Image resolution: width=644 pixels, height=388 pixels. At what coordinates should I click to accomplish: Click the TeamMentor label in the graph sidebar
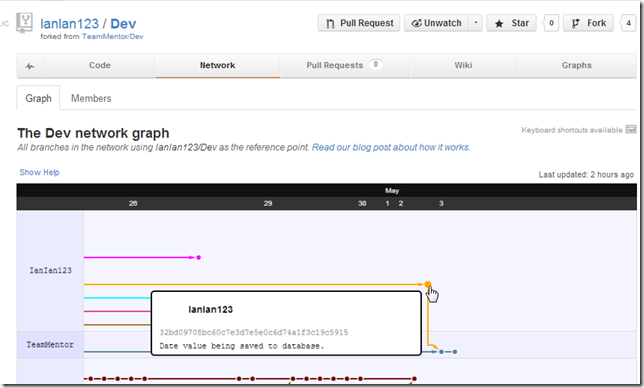coord(50,345)
